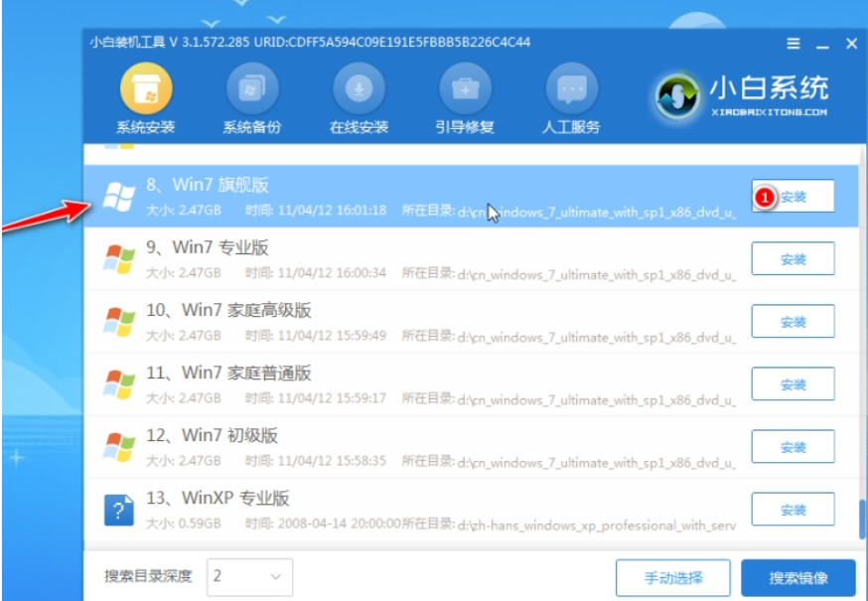The height and width of the screenshot is (601, 868).
Task: Select the 系统备份 tab label
Action: coord(252,127)
